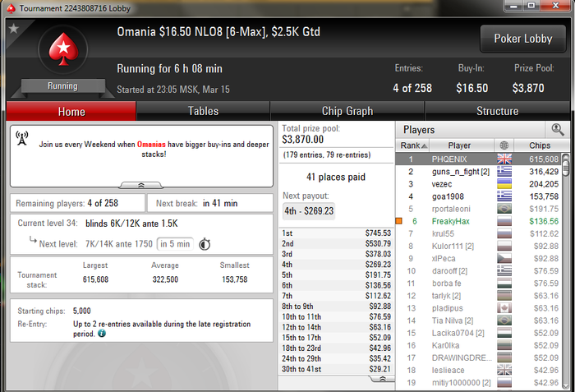Go back to Poker Lobby
This screenshot has width=575, height=392.
523,39
